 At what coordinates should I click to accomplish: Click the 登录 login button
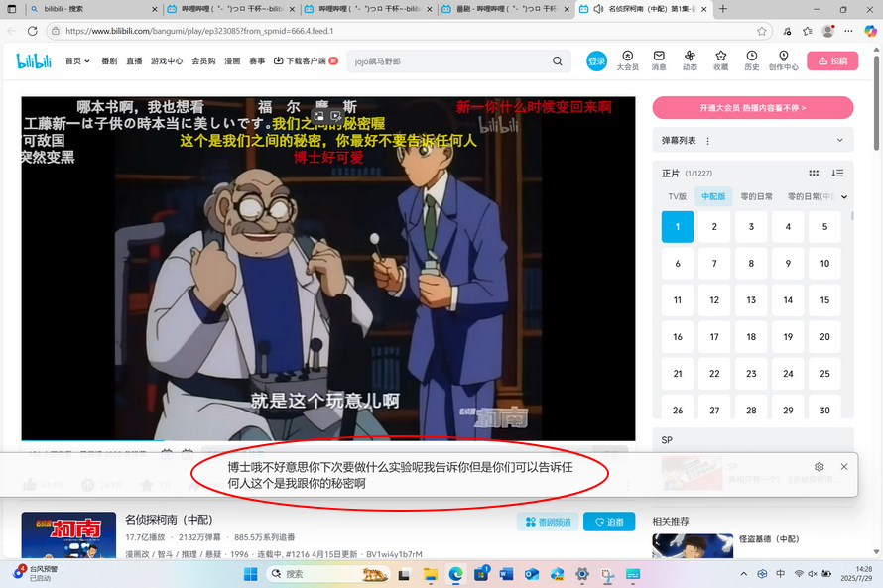[x=596, y=60]
